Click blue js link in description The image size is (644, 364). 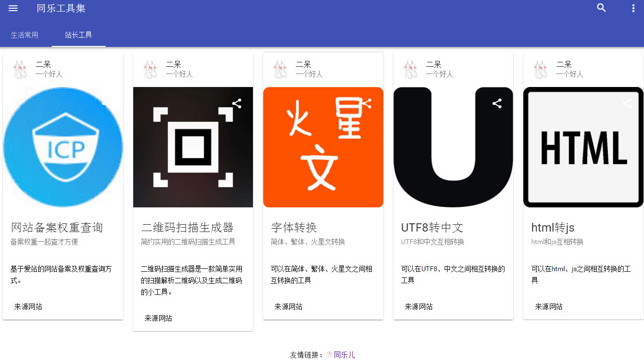[574, 269]
